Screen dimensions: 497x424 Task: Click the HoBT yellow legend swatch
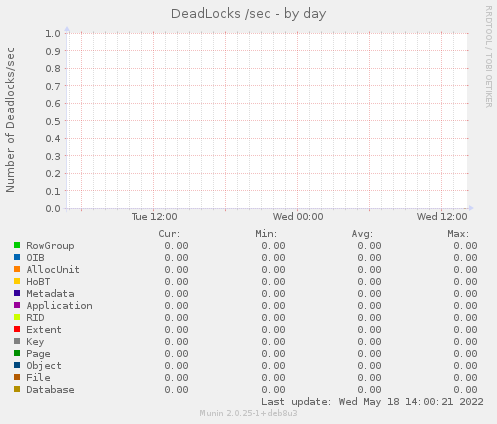[17, 281]
